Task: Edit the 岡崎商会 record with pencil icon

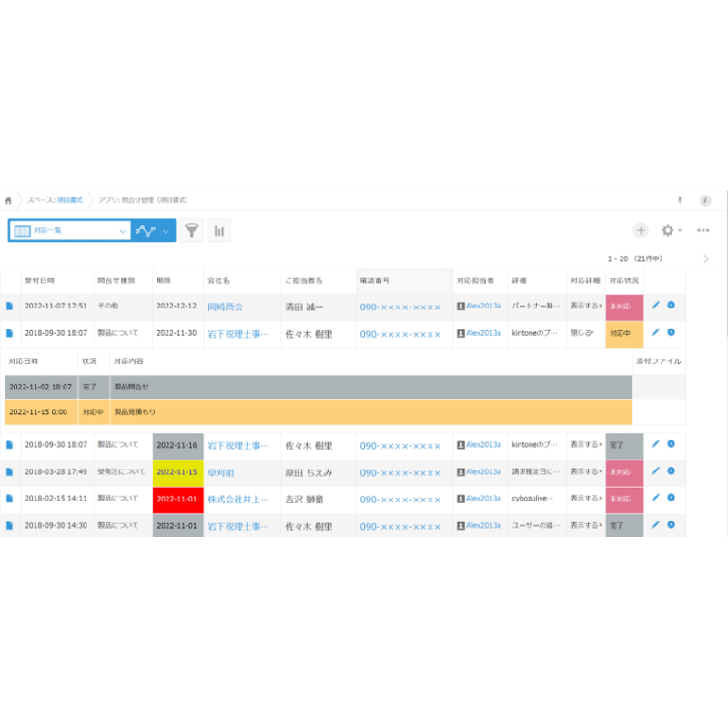Action: point(655,306)
